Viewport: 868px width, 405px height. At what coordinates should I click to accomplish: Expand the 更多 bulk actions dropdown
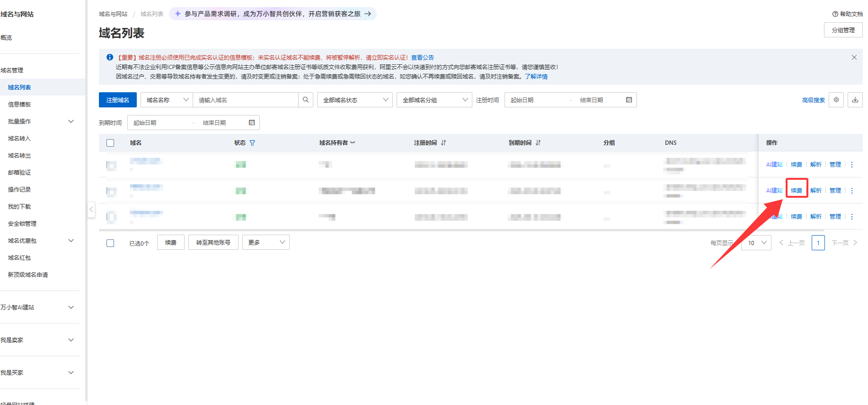[x=266, y=243]
